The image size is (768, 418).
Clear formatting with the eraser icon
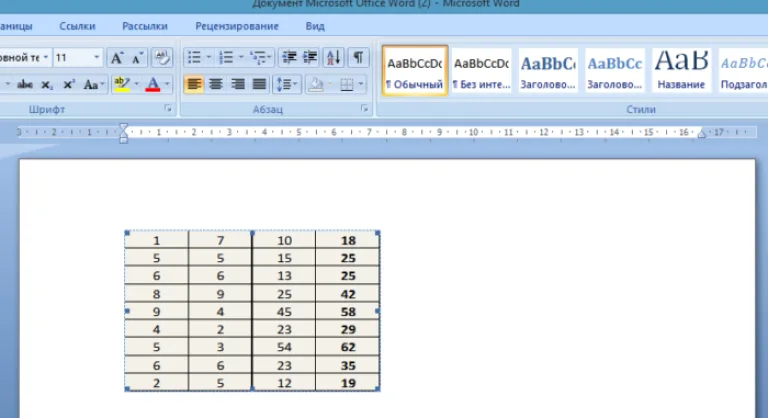click(162, 58)
